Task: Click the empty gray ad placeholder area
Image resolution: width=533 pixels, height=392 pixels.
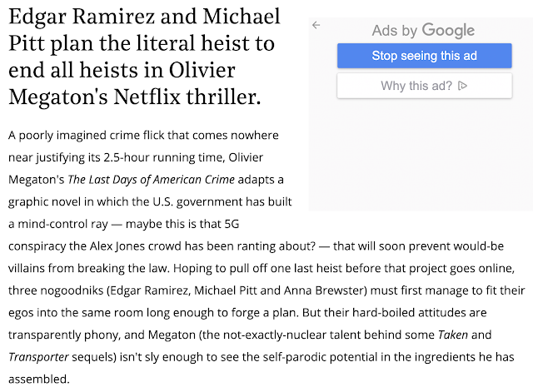Action: pyautogui.click(x=421, y=155)
